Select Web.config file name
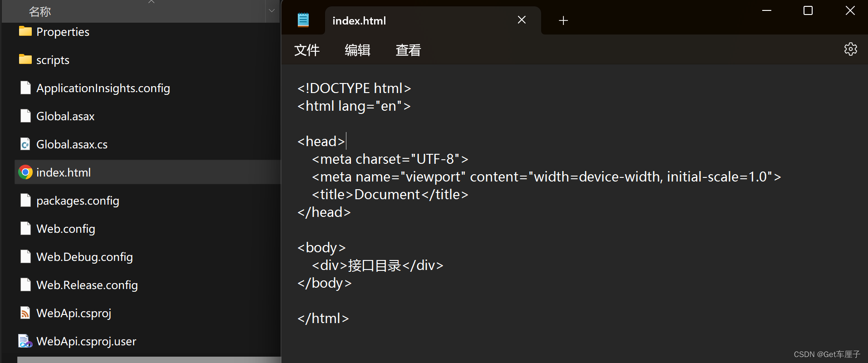This screenshot has width=868, height=363. click(66, 229)
